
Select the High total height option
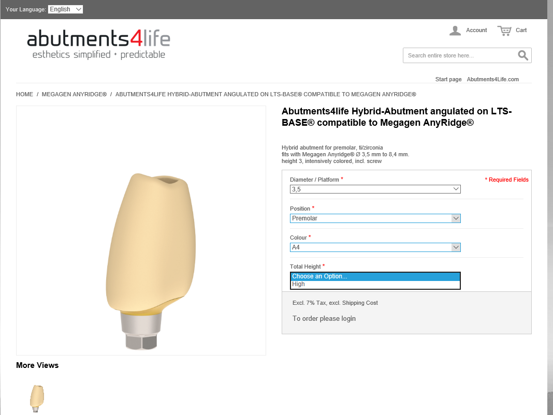pyautogui.click(x=375, y=284)
